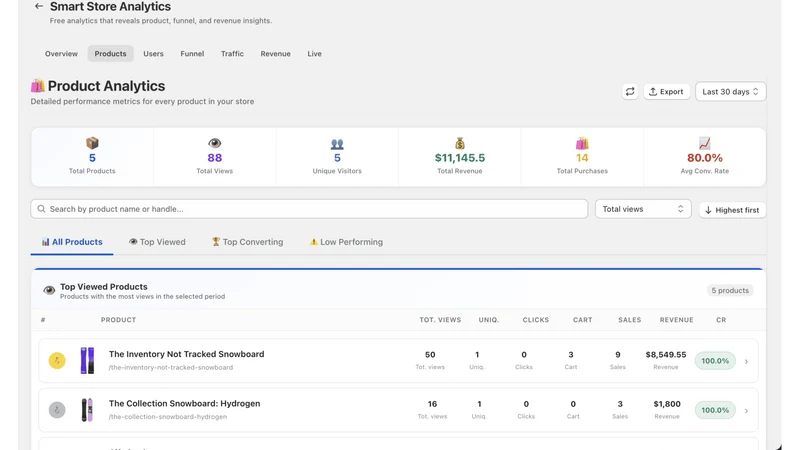Show the Low Performing filter tab

346,242
